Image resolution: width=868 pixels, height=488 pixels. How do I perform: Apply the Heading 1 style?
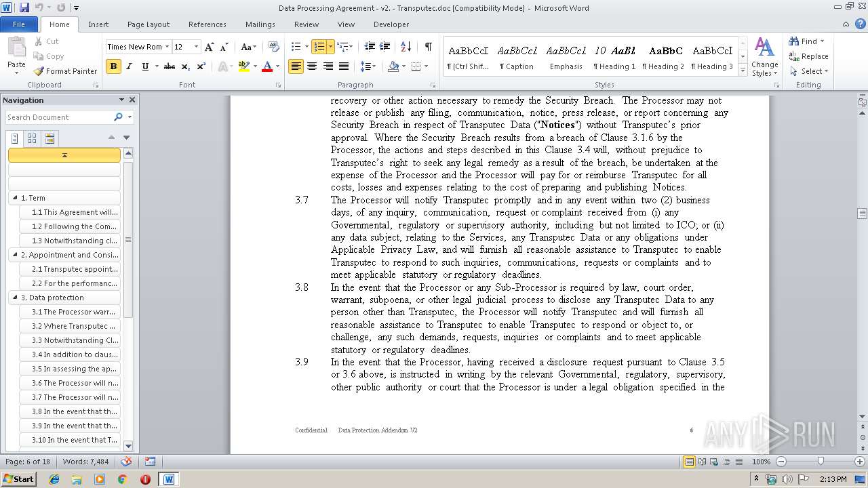click(x=614, y=58)
